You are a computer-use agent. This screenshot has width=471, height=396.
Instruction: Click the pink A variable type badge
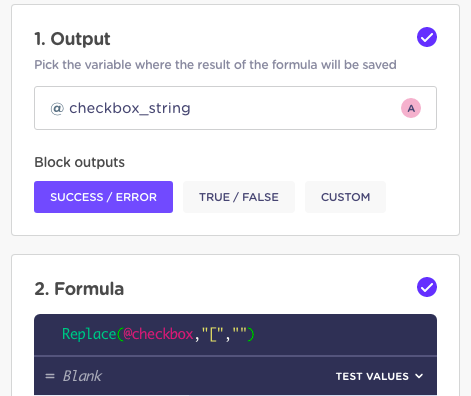click(x=411, y=108)
